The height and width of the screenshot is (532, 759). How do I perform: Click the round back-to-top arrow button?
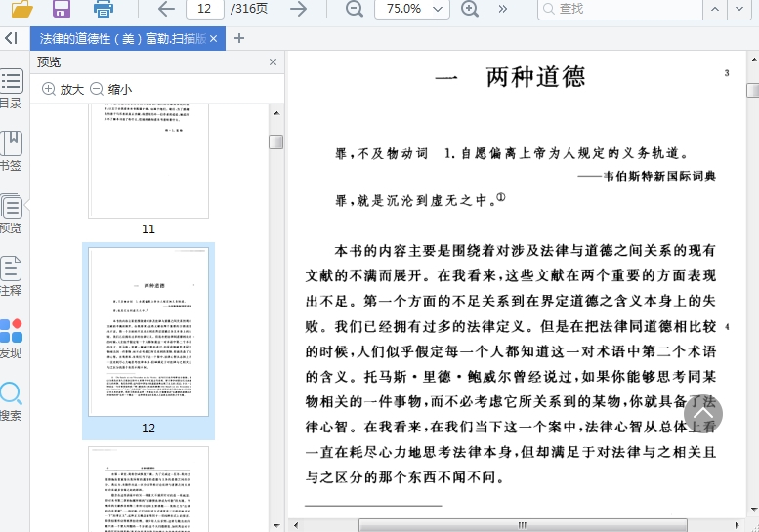tap(703, 414)
